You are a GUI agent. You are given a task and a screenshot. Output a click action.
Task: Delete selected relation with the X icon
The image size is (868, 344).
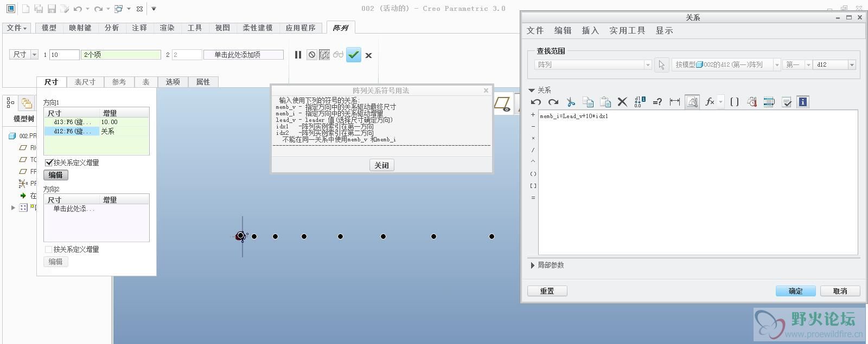[x=622, y=102]
